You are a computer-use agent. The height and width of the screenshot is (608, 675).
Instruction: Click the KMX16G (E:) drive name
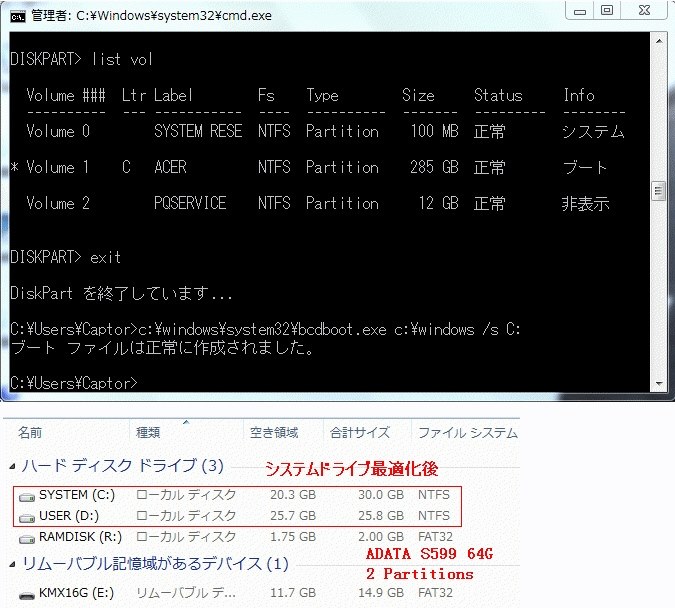77,592
